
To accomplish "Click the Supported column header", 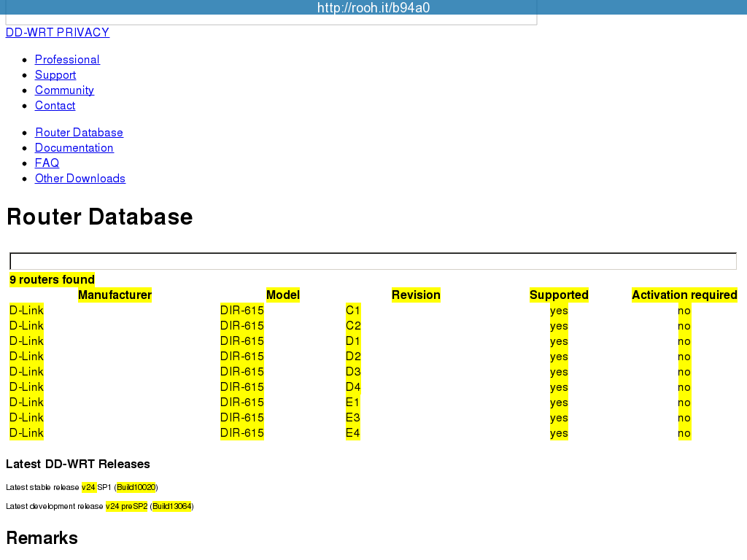I will coord(559,295).
